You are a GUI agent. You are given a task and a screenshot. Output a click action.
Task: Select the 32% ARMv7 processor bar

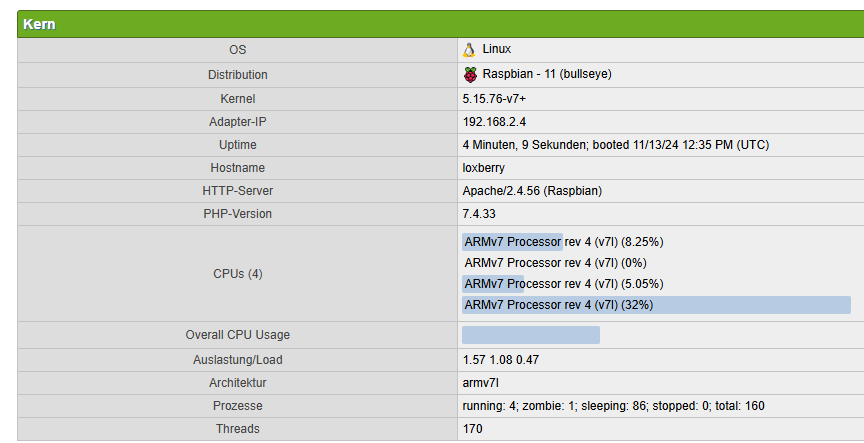656,305
